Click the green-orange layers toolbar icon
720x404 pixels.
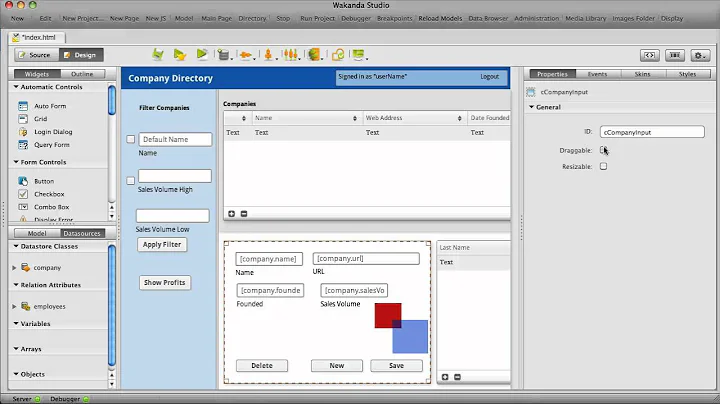tap(314, 55)
